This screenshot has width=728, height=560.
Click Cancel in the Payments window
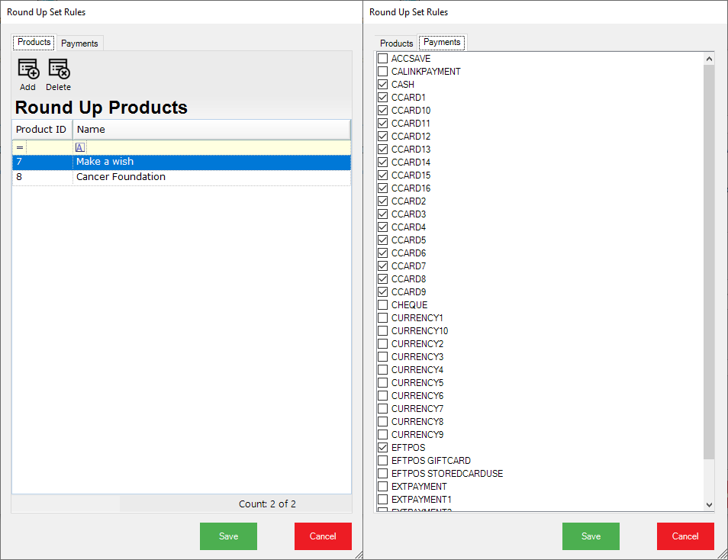[685, 536]
